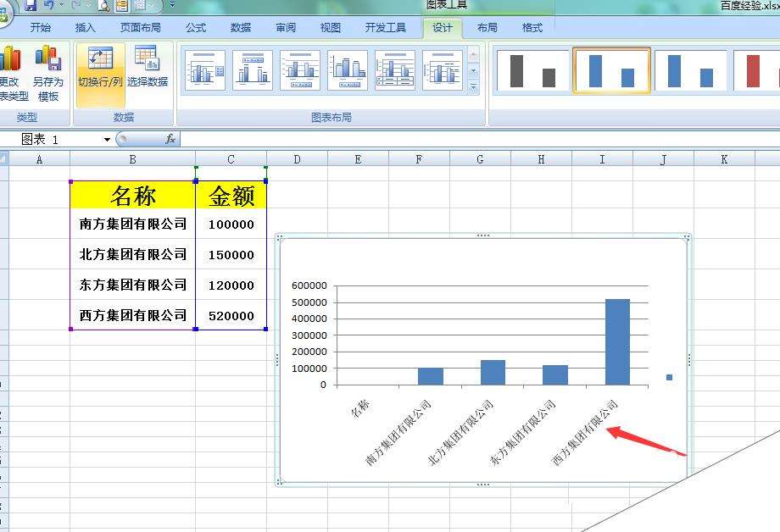
Task: Click Save As Template (另存为模板) icon
Action: click(47, 72)
